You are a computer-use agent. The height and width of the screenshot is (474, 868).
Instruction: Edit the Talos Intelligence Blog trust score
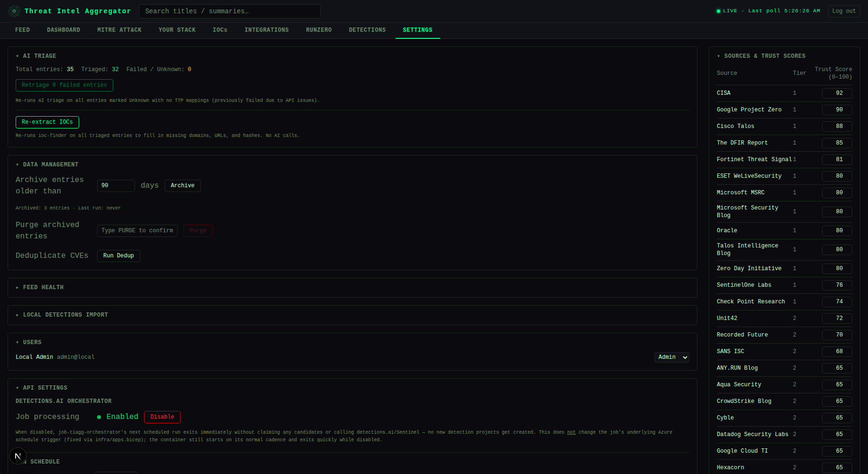click(837, 250)
